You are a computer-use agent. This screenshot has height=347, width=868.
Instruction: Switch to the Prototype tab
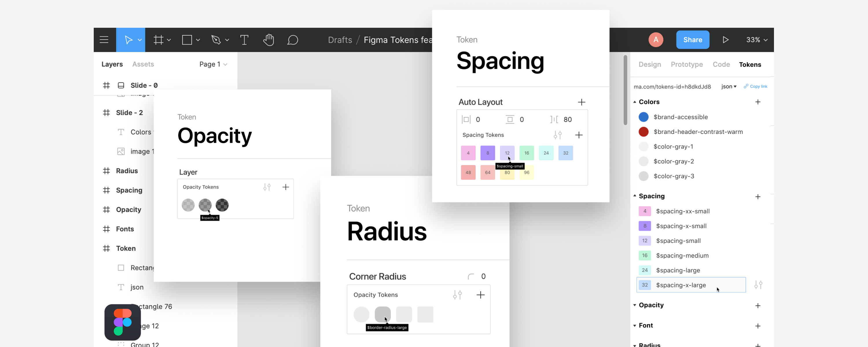(687, 64)
